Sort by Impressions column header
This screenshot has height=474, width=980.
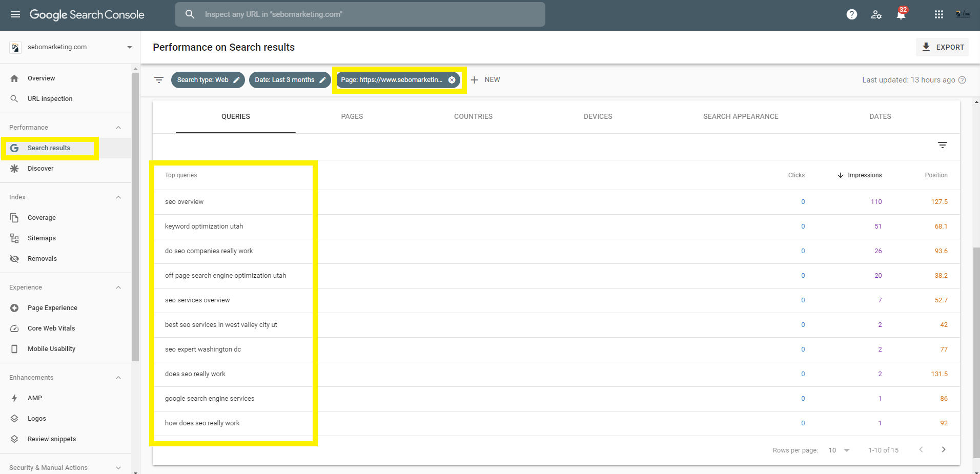point(860,175)
